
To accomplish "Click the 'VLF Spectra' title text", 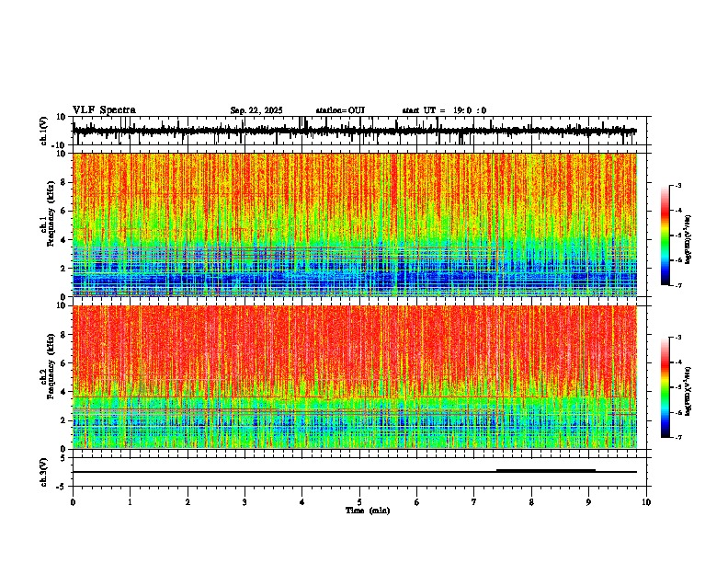I will 104,110.
